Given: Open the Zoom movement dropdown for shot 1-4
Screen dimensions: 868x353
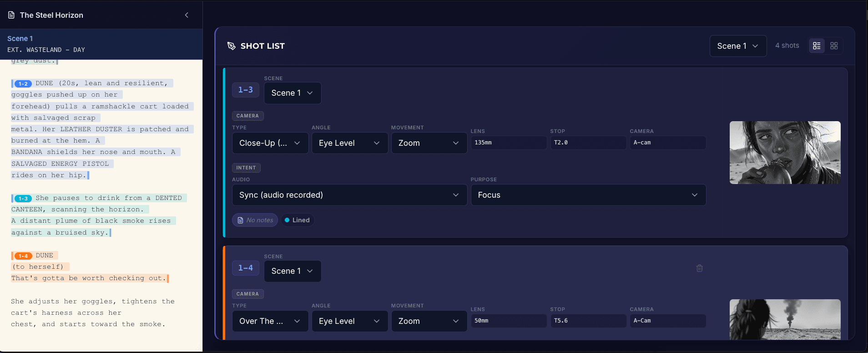Looking at the screenshot, I should click(x=429, y=321).
